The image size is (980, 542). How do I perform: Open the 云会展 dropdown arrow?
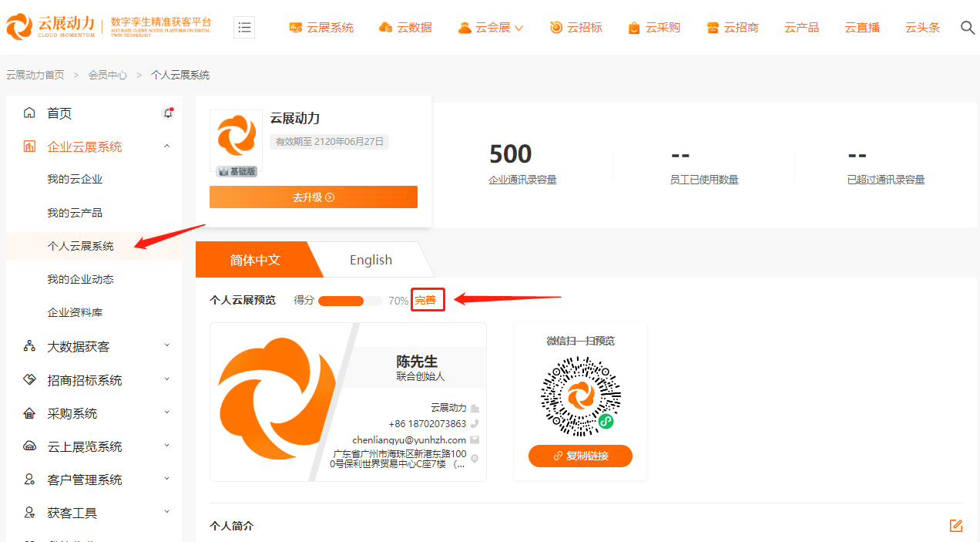519,29
